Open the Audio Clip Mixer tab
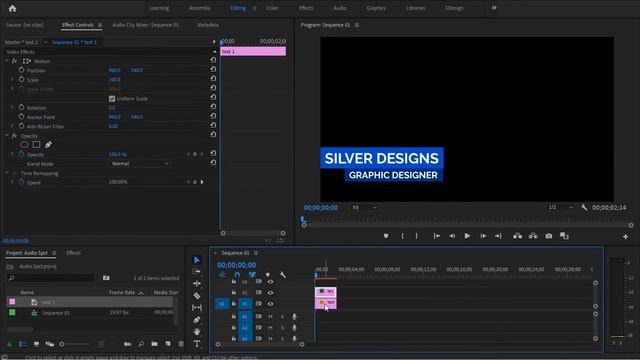The height and width of the screenshot is (360, 640). click(145, 25)
